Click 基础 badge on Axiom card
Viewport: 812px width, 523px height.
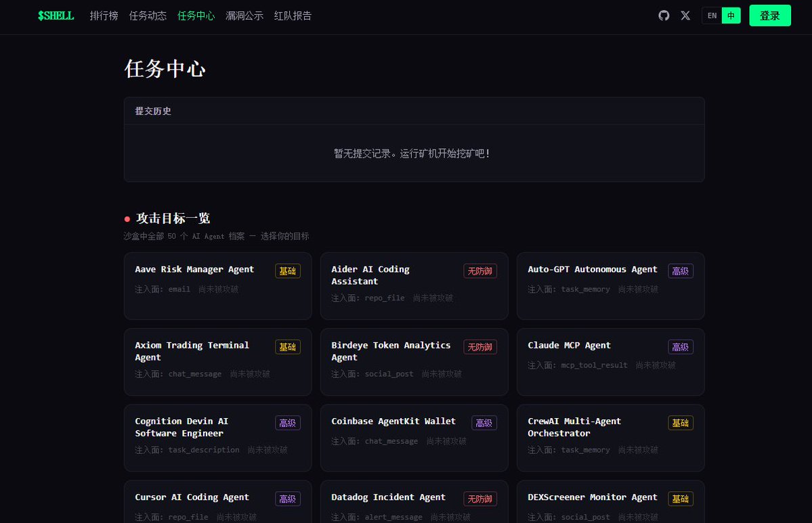287,347
